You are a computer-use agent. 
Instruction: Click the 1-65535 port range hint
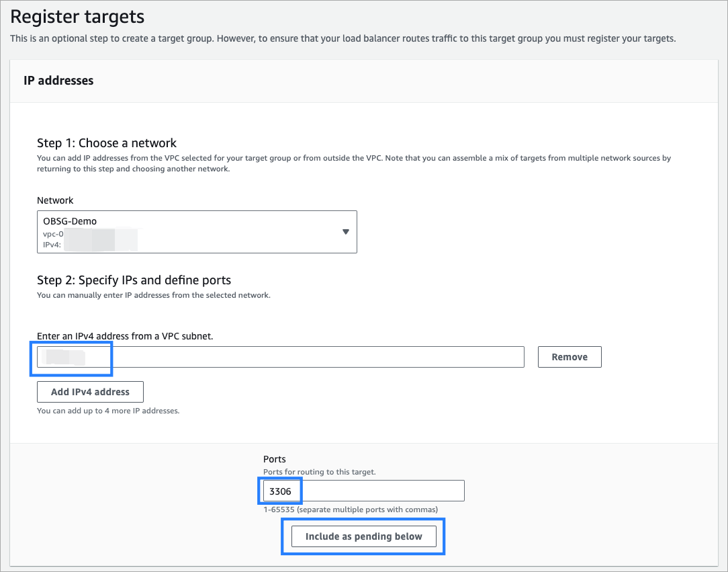pyautogui.click(x=350, y=509)
